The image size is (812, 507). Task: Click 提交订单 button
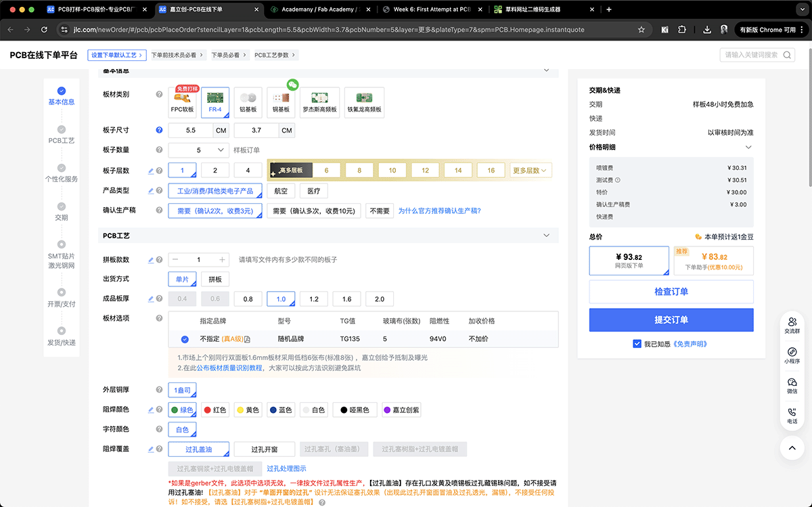[671, 320]
